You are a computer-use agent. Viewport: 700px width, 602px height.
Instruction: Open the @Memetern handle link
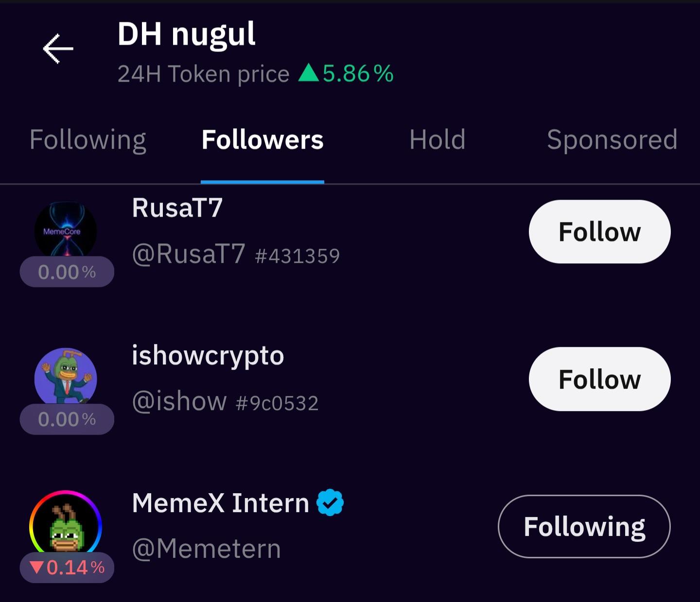pos(207,549)
